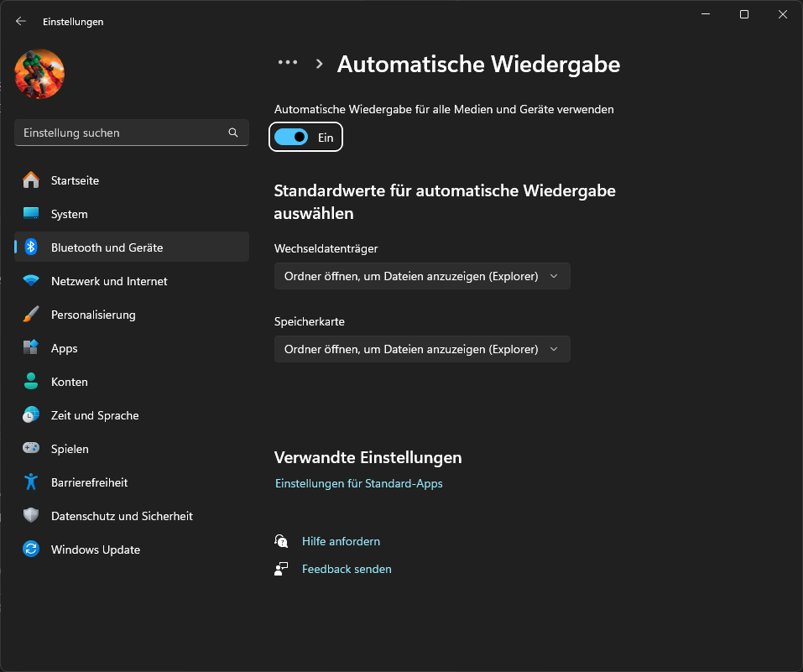
Task: Click the Hilfe anfordern link
Action: [x=341, y=541]
